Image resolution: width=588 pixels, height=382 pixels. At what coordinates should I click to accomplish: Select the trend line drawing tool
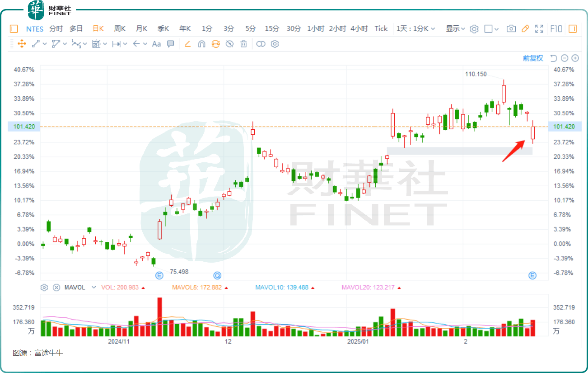tap(36, 44)
